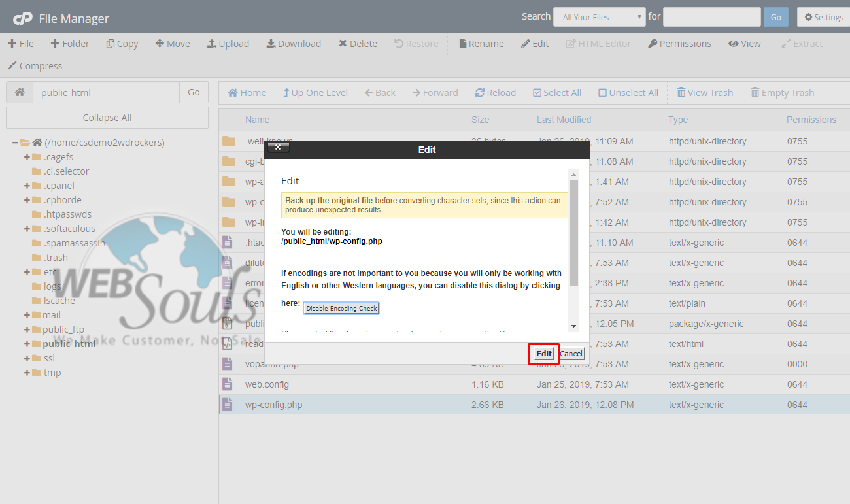Click Disable Encoding Check button
Image resolution: width=850 pixels, height=504 pixels.
click(341, 308)
